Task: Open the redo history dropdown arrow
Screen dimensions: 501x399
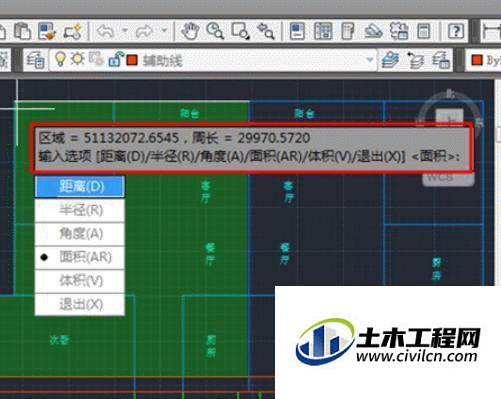Action: click(x=164, y=31)
